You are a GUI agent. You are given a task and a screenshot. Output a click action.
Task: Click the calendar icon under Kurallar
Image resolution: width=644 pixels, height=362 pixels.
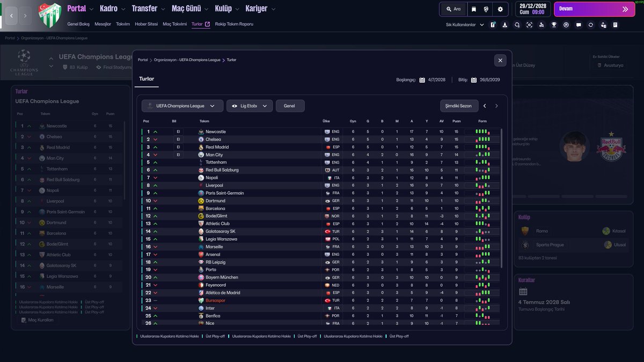click(523, 292)
